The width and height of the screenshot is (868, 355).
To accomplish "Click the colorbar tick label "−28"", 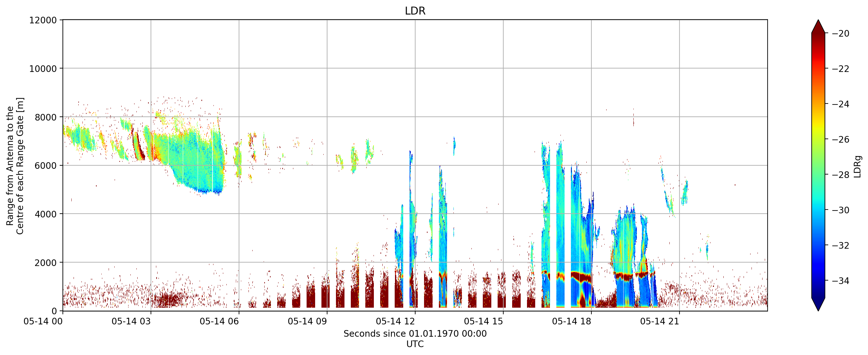I will tap(840, 175).
